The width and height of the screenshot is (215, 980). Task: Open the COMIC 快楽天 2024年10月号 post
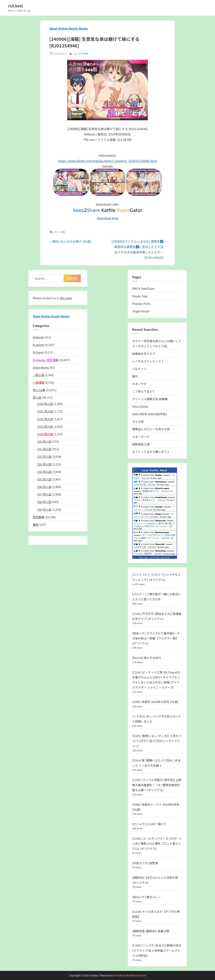click(155, 702)
